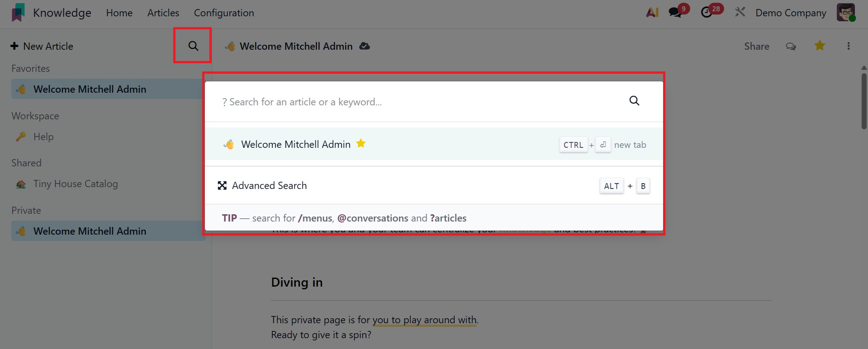
Task: Click the New Article button
Action: pyautogui.click(x=42, y=46)
